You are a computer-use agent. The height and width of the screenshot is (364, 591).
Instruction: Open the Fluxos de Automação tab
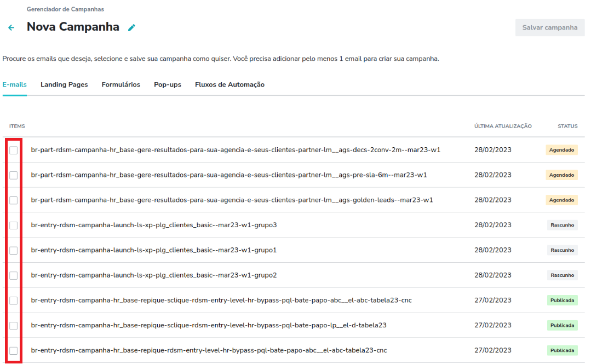pyautogui.click(x=229, y=85)
